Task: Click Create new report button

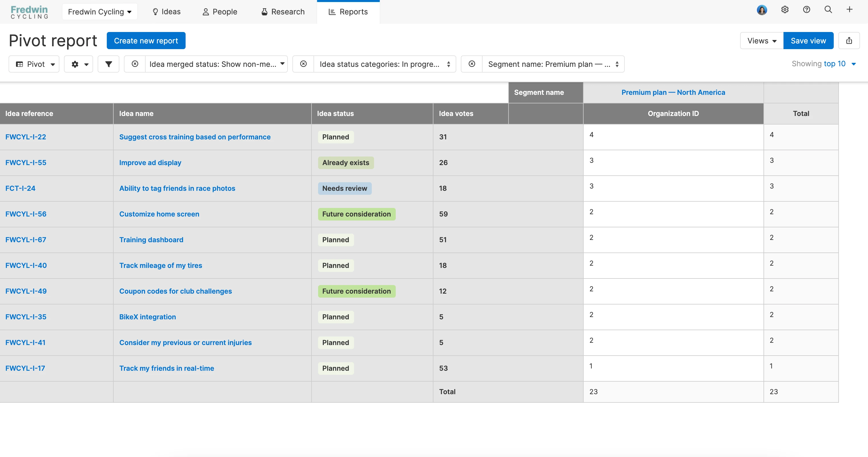Action: coord(146,41)
